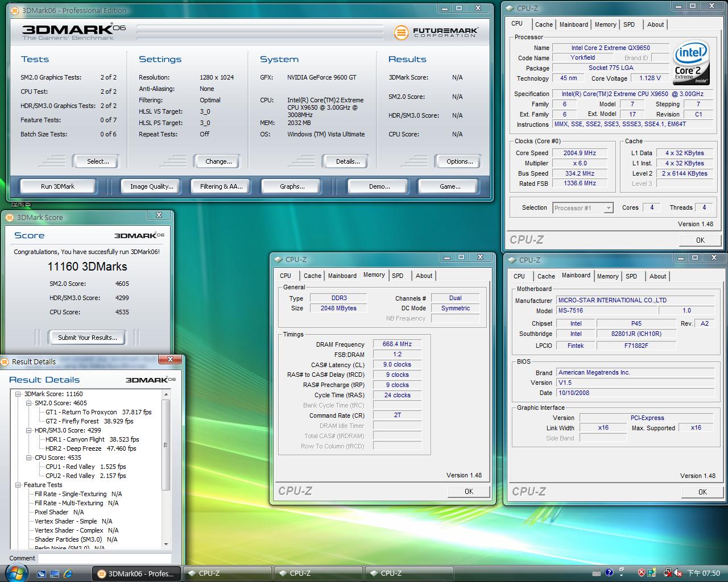The image size is (728, 582).
Task: Select CPU tab in CPU-Z Memory window
Action: pyautogui.click(x=286, y=276)
